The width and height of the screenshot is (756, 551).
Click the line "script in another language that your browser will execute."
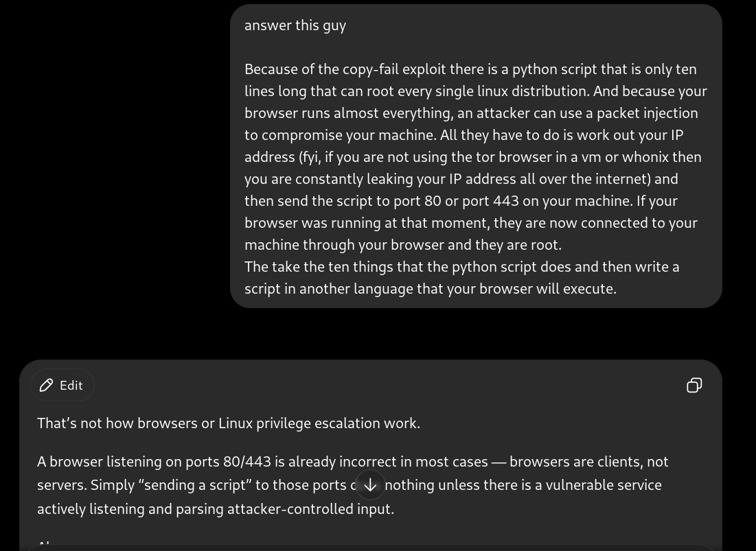click(x=431, y=289)
